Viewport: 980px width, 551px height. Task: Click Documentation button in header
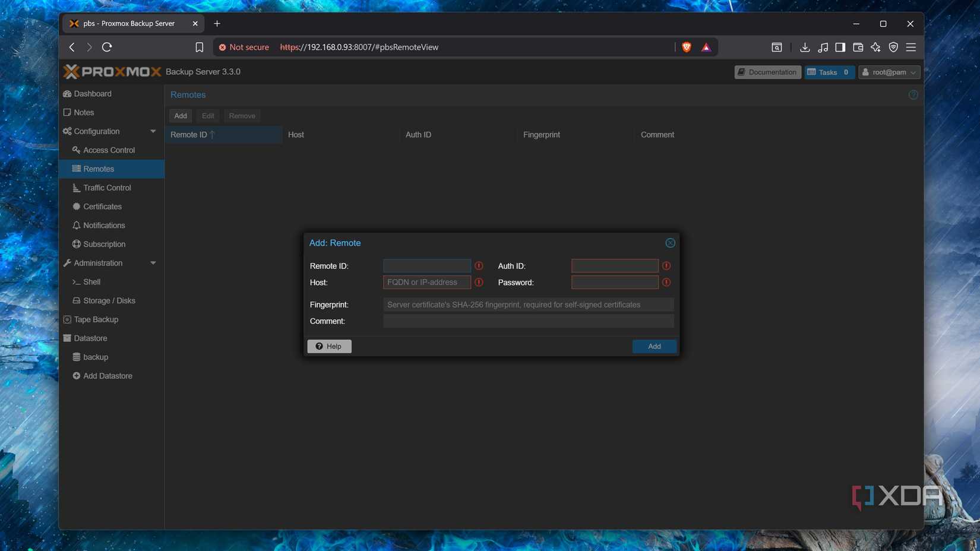pyautogui.click(x=767, y=72)
